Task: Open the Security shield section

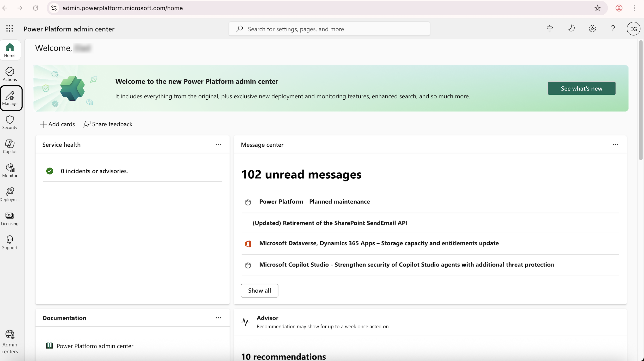Action: (x=10, y=122)
